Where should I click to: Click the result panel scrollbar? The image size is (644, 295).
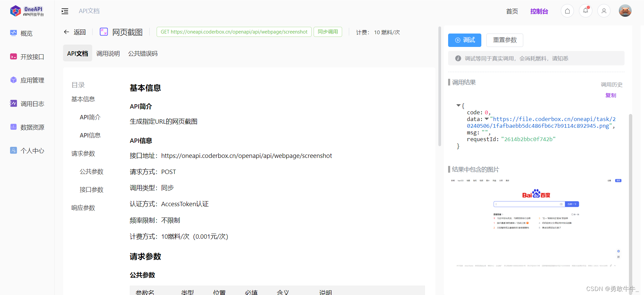(x=630, y=204)
